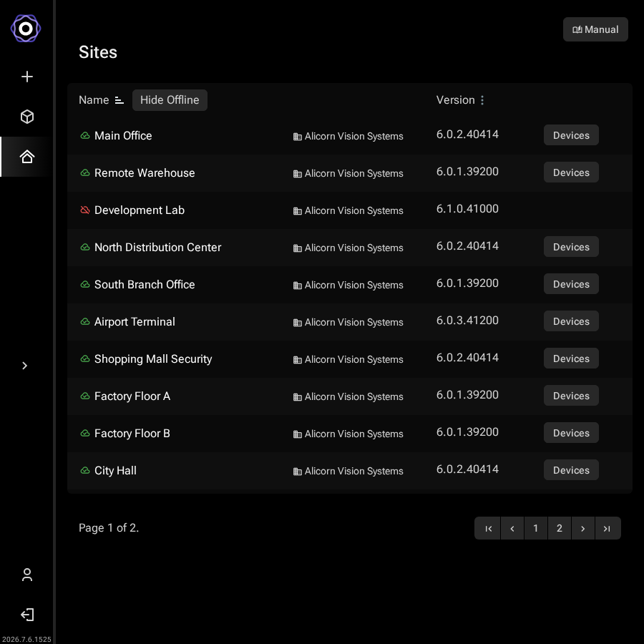This screenshot has width=644, height=644.
Task: Click the plus add icon in sidebar
Action: [x=27, y=77]
